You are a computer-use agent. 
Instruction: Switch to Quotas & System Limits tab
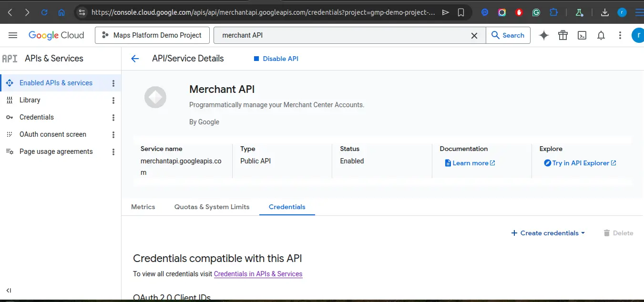pos(212,207)
